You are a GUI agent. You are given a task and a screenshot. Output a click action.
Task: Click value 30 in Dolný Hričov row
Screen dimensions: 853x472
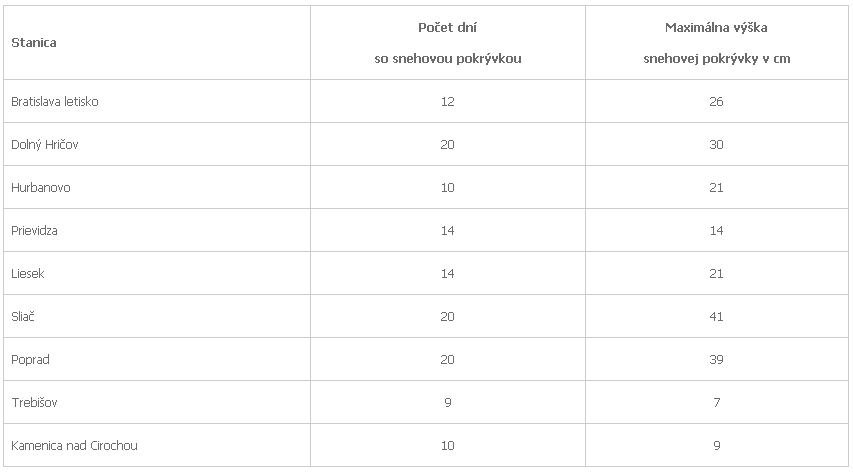click(x=716, y=145)
